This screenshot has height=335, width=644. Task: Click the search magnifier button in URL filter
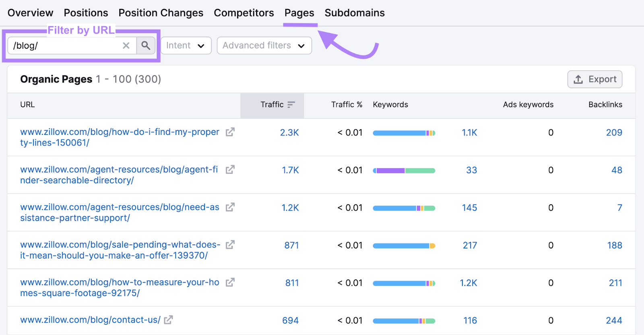pyautogui.click(x=146, y=45)
